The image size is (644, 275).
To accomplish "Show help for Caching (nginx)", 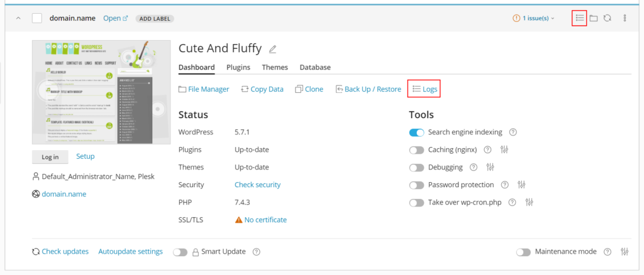I will pos(487,150).
